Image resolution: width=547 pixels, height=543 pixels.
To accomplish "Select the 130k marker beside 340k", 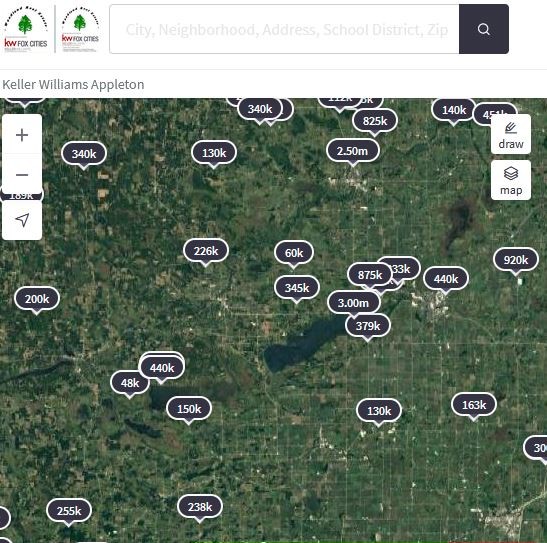I will click(x=214, y=153).
